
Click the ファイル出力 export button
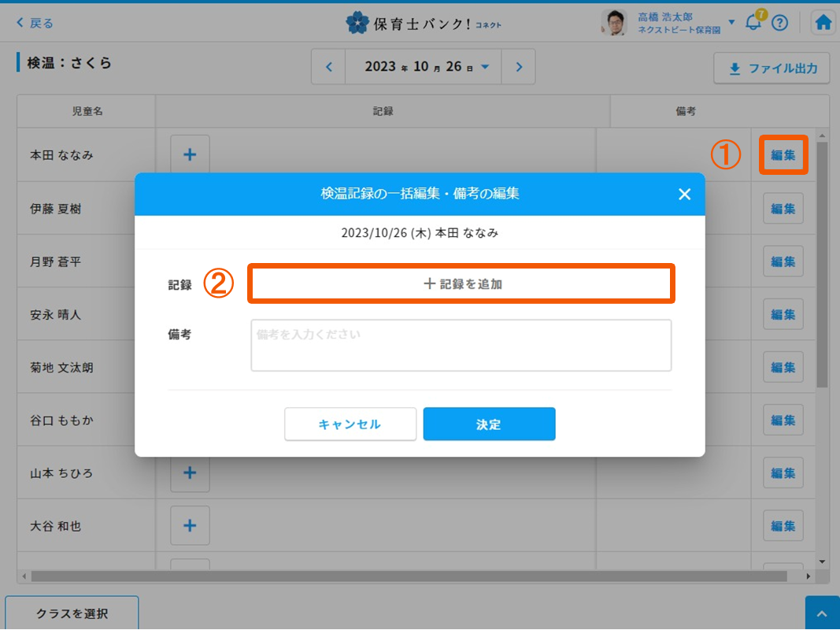click(x=771, y=69)
